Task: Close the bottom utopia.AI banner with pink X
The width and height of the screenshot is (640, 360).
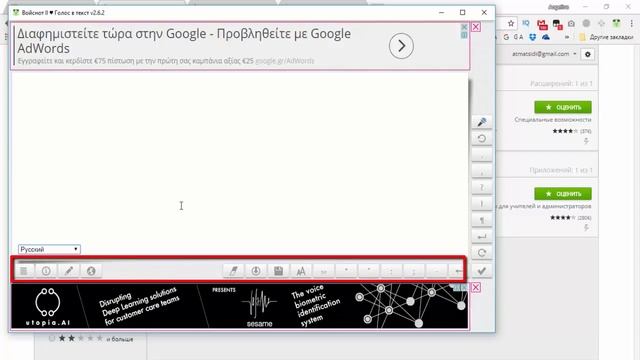Action: pyautogui.click(x=476, y=287)
